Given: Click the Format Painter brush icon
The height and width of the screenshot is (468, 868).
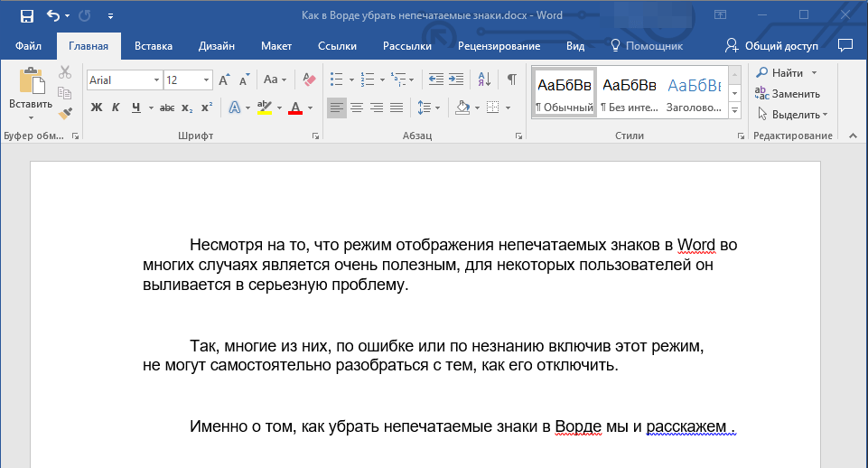Looking at the screenshot, I should tap(65, 114).
